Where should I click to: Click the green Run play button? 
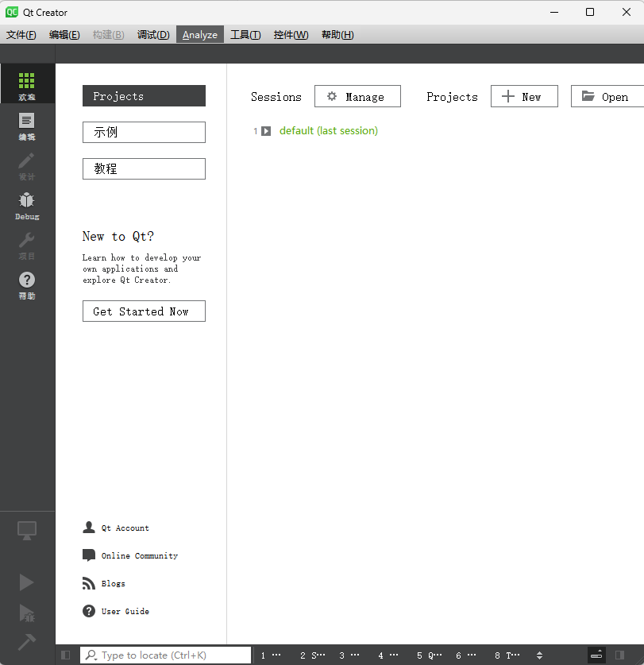[x=27, y=582]
